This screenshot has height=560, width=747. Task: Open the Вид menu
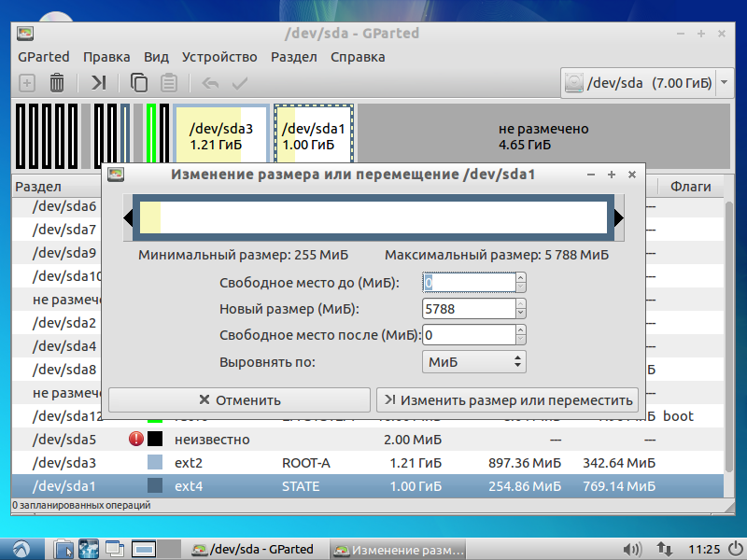point(156,57)
